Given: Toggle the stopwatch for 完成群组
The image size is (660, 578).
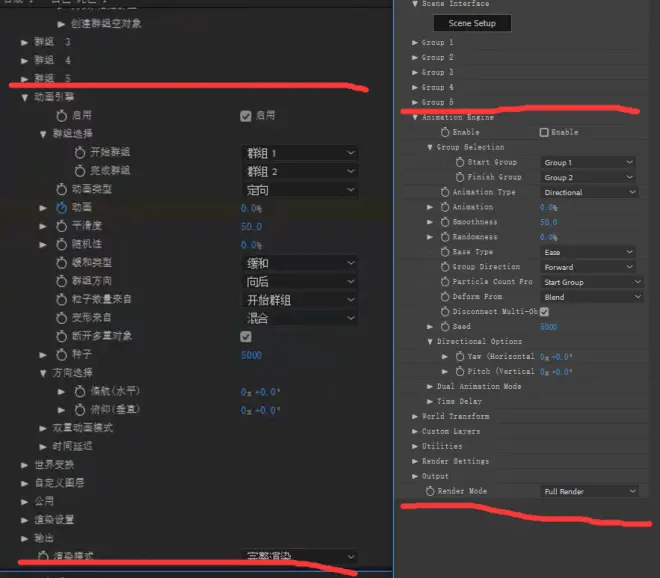Looking at the screenshot, I should [x=80, y=170].
